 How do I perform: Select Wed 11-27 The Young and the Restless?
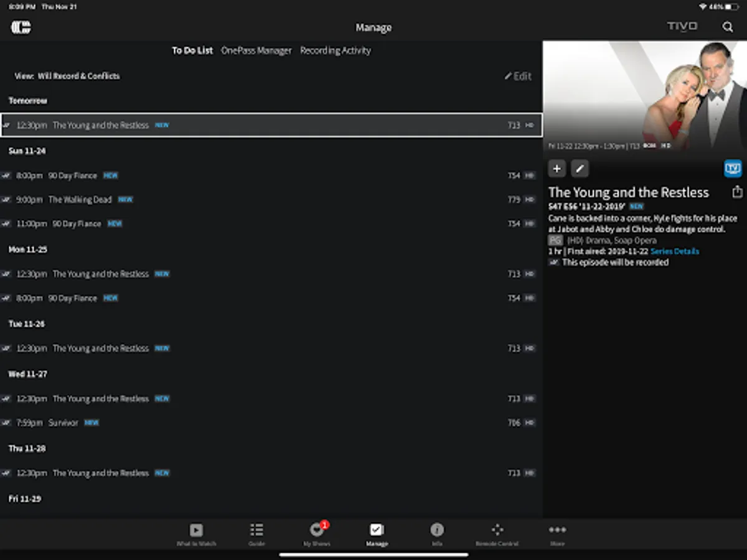[271, 399]
